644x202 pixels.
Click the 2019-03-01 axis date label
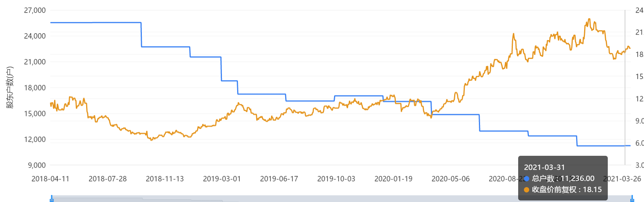coord(222,179)
